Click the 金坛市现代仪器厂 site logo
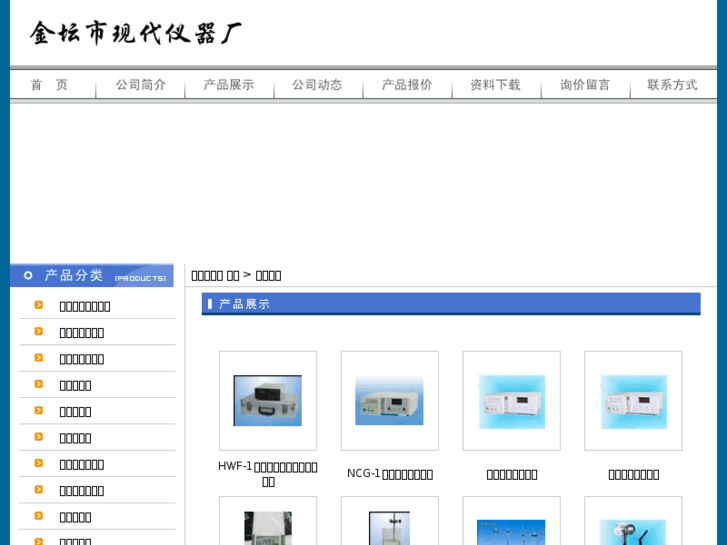The image size is (727, 545). coord(135,33)
